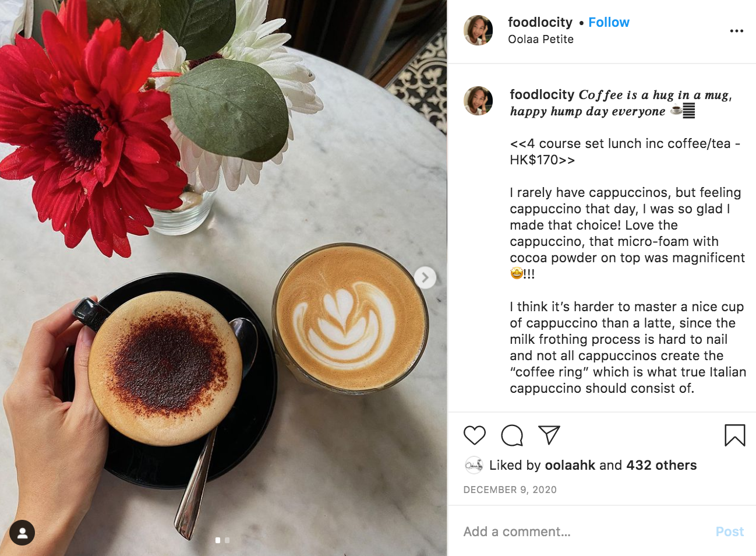
Task: View oolaahk's profile from likes
Action: click(570, 465)
